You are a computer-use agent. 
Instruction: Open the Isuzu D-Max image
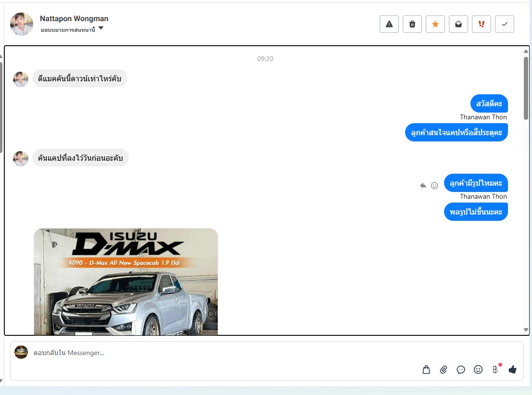point(126,281)
